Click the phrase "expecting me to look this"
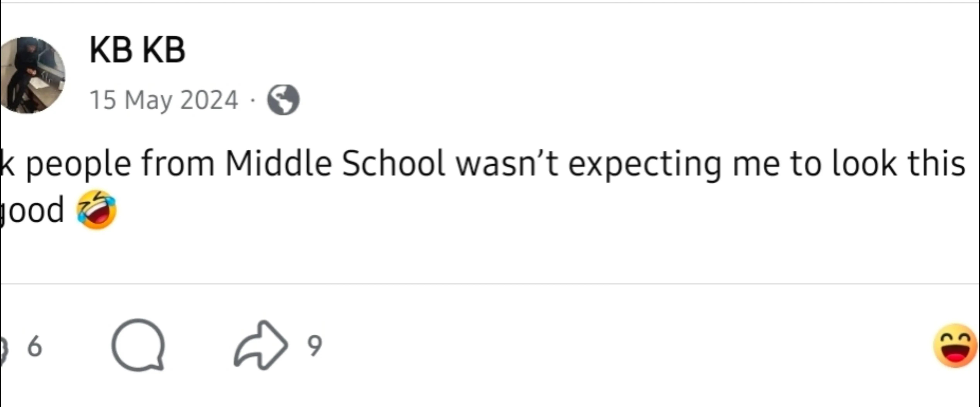Viewport: 980px width, 407px height. [766, 164]
